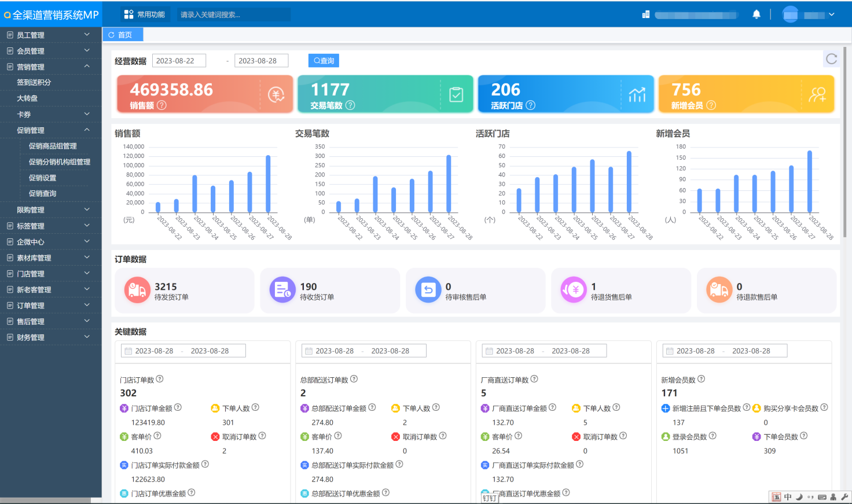852x504 pixels.
Task: Open 促销查询 in the sidebar
Action: (x=42, y=194)
